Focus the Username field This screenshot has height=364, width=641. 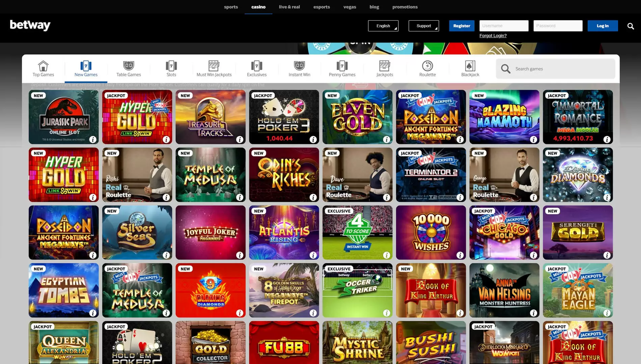click(x=504, y=26)
